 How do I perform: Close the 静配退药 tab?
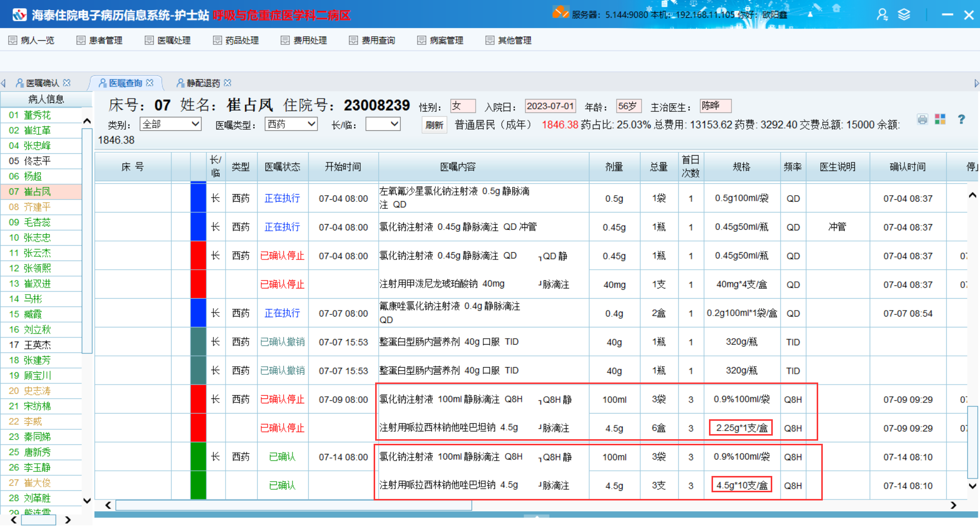228,83
